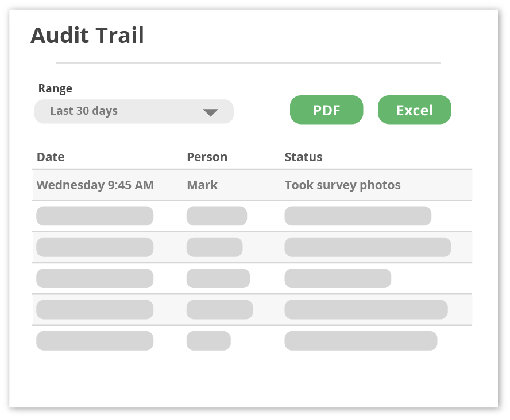The height and width of the screenshot is (420, 510).
Task: Open the Took survey photos status
Action: 343,185
